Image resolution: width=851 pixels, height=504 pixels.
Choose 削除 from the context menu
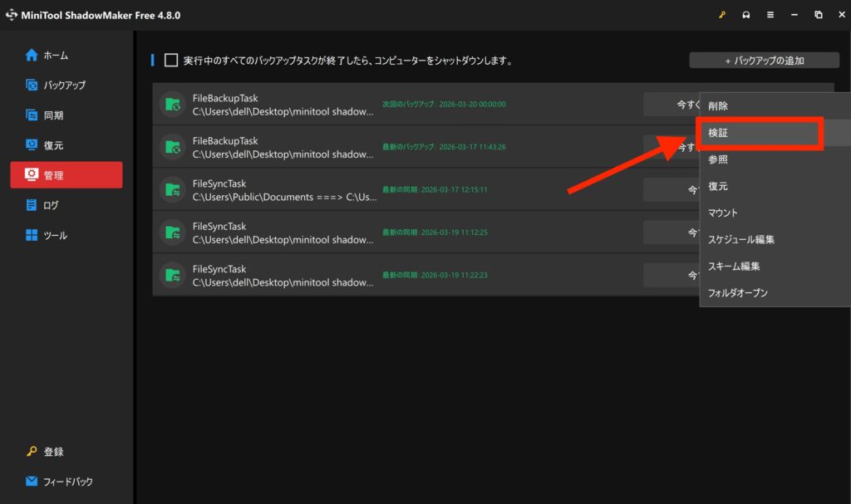(x=718, y=105)
